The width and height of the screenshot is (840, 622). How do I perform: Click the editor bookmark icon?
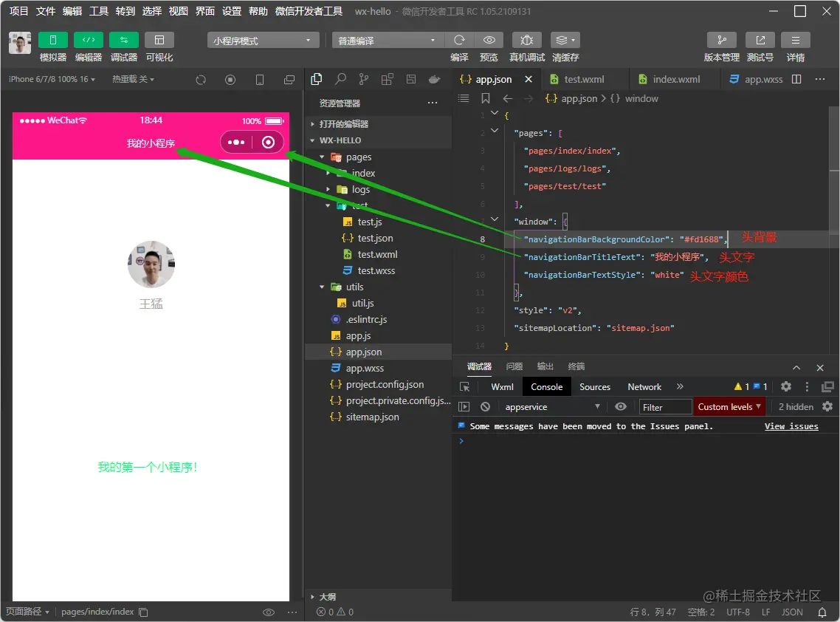click(x=486, y=99)
